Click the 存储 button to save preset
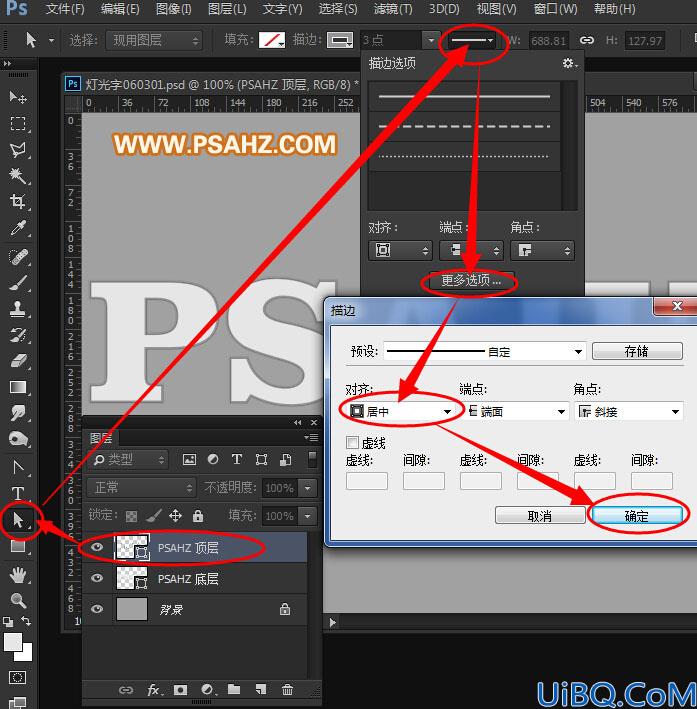Viewport: 697px width, 709px height. (637, 351)
